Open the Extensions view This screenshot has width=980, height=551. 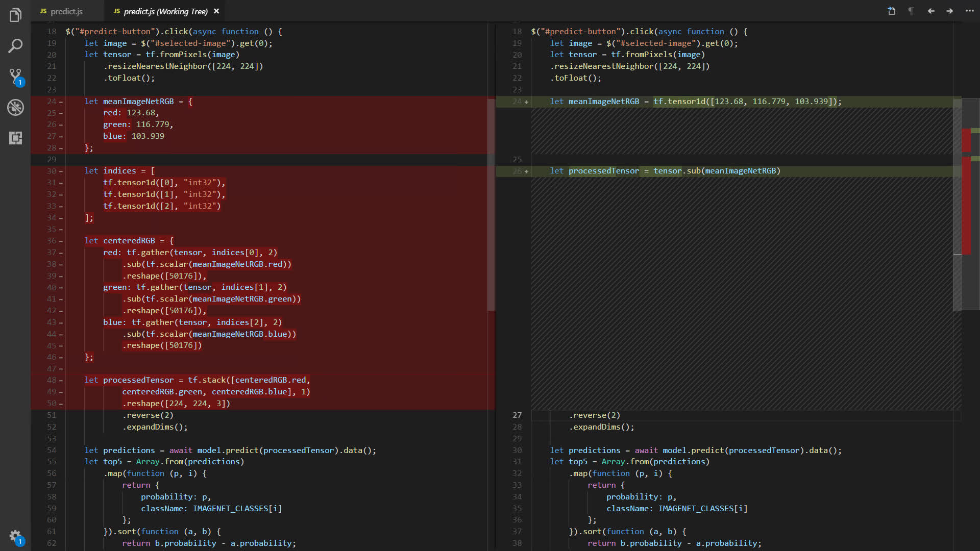pyautogui.click(x=15, y=138)
